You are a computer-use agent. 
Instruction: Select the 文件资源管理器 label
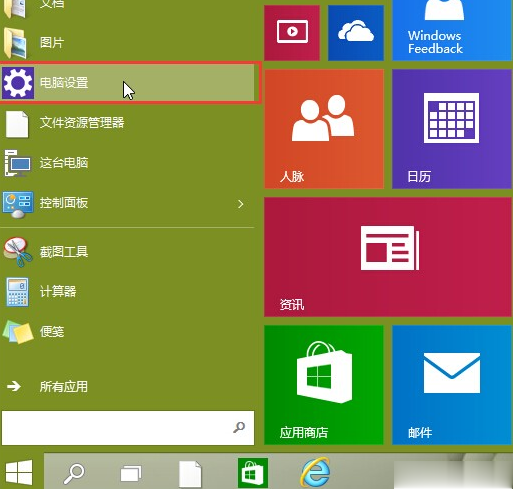coord(82,122)
